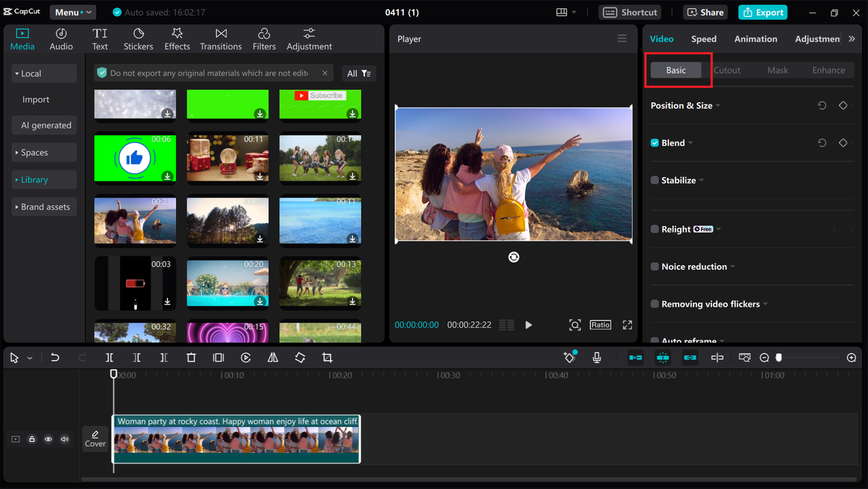Click the Undo icon above the timeline
868x489 pixels.
pos(55,357)
